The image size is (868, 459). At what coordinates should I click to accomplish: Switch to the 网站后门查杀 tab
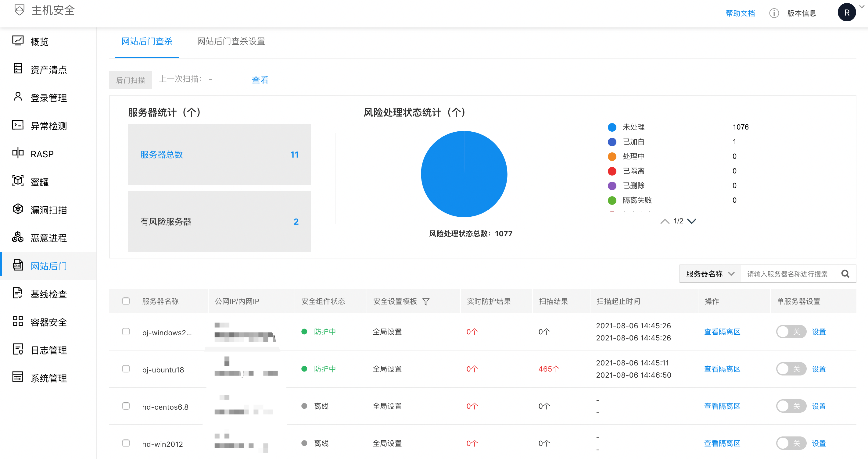pyautogui.click(x=147, y=41)
